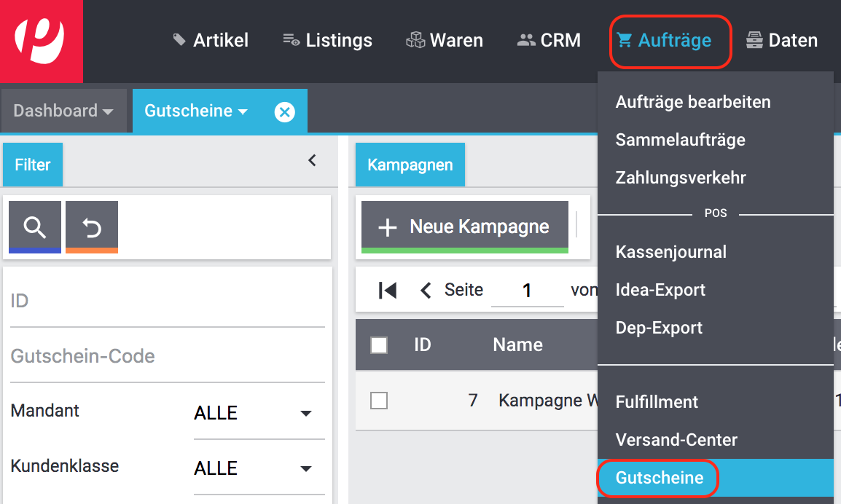Switch to the Kampagnen tab
Image resolution: width=841 pixels, height=504 pixels.
[x=410, y=165]
